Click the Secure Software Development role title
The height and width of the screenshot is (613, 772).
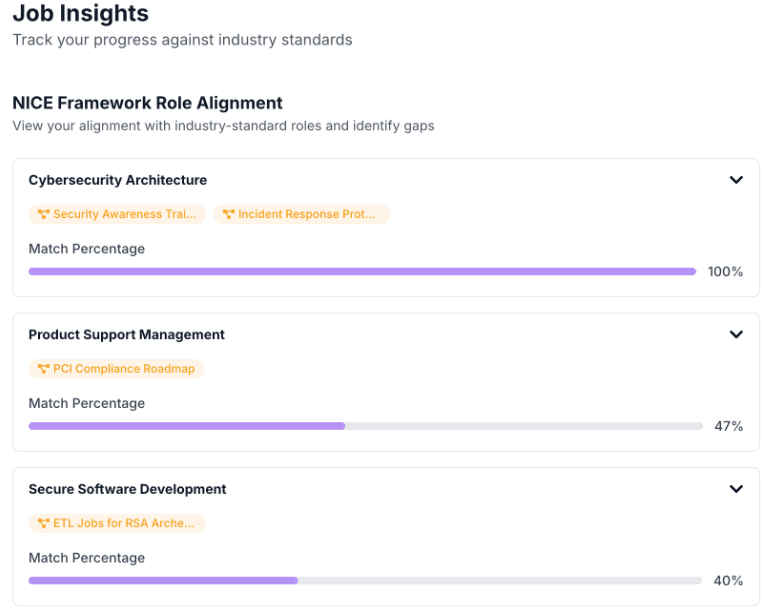127,489
